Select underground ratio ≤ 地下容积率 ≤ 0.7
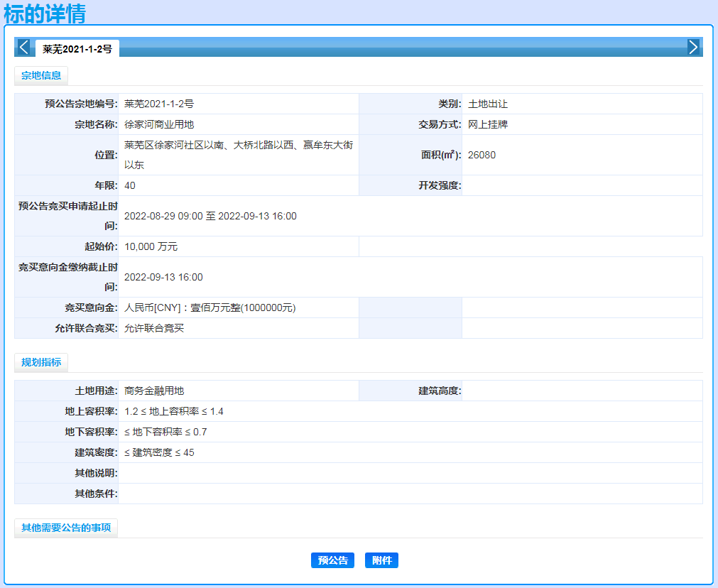The height and width of the screenshot is (588, 718). click(165, 432)
